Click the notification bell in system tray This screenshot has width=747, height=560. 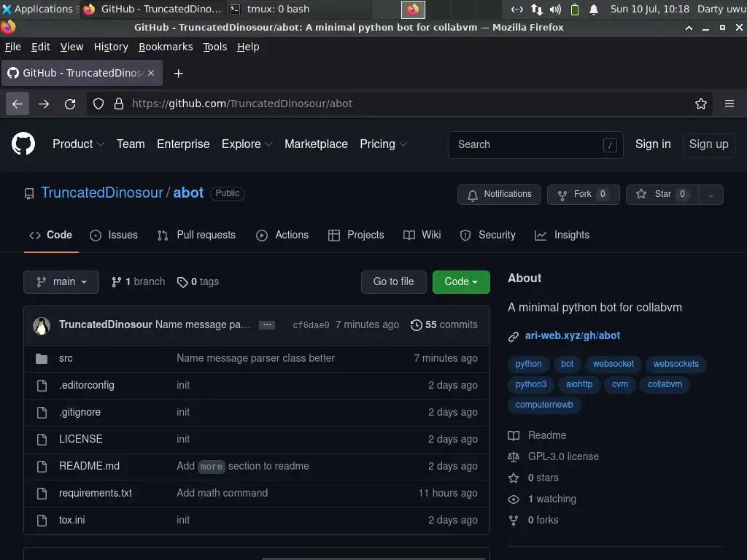[594, 9]
